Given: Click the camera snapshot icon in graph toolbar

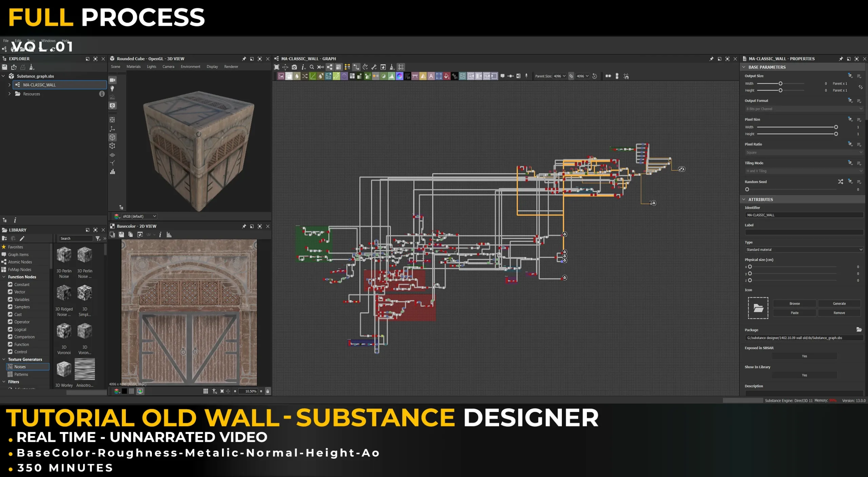Looking at the screenshot, I should coord(294,67).
